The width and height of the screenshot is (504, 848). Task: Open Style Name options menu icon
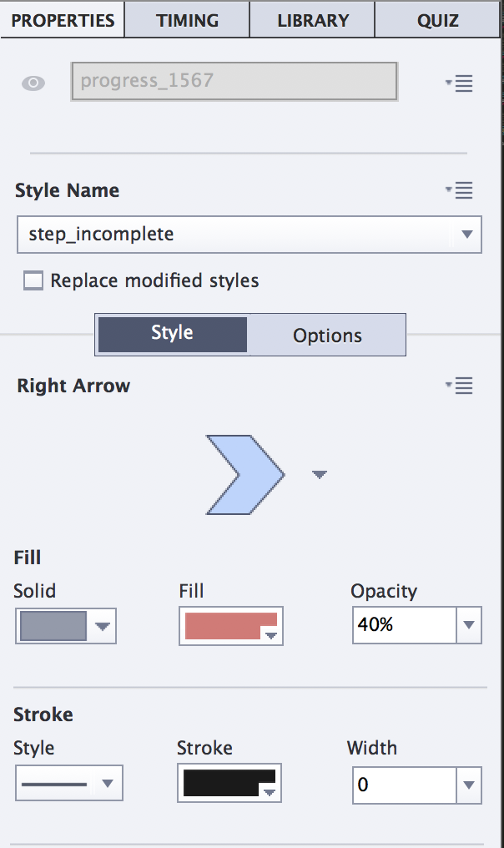[x=459, y=189]
